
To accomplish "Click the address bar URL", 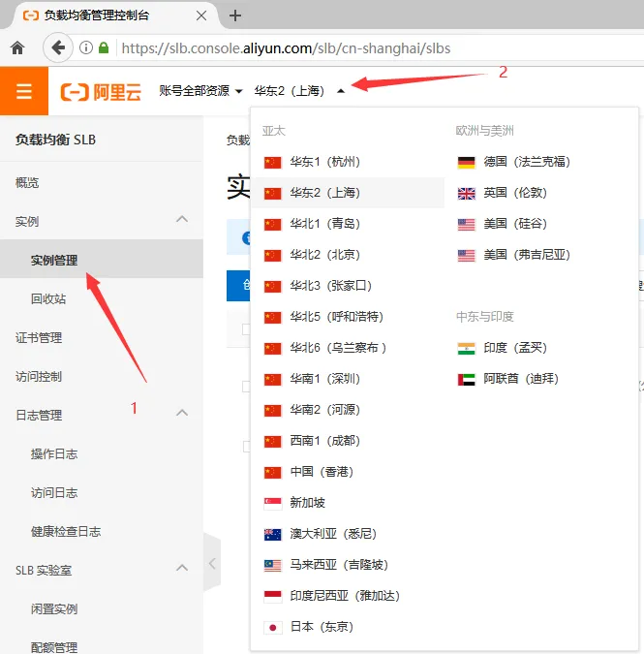I will [x=286, y=48].
